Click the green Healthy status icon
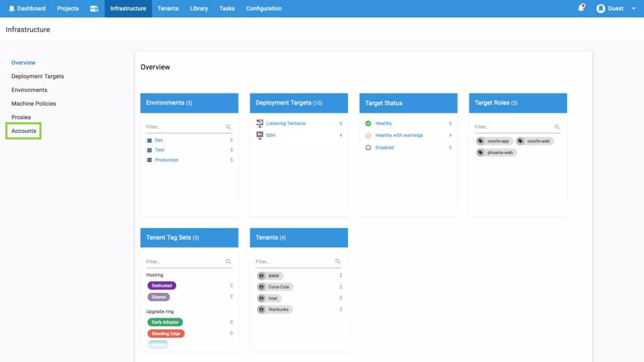The width and height of the screenshot is (644, 362). (x=368, y=123)
